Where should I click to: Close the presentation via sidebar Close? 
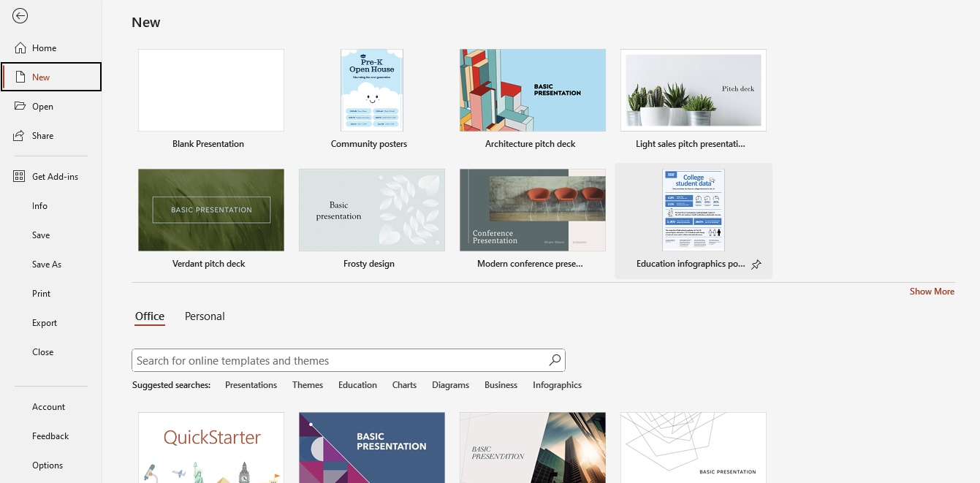tap(43, 352)
